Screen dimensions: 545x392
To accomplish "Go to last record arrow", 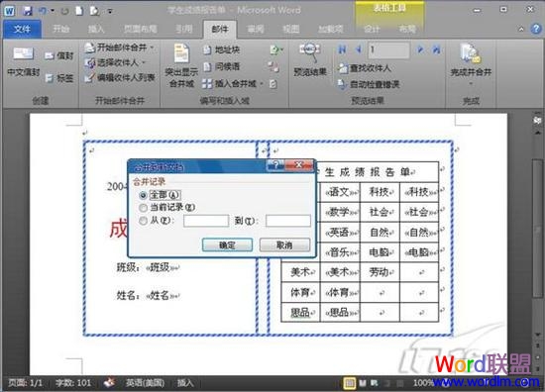I will point(436,50).
